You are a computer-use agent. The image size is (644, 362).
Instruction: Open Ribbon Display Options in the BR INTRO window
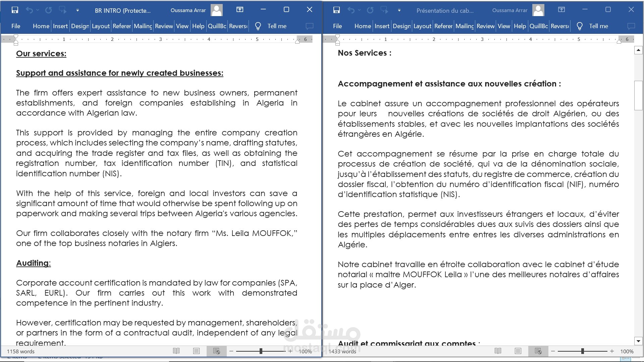(240, 10)
